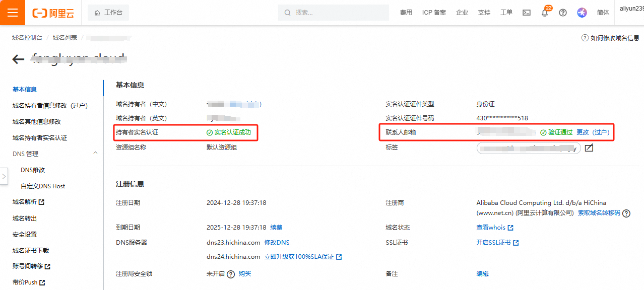Open 带价Push external link in sidebar

tap(29, 282)
